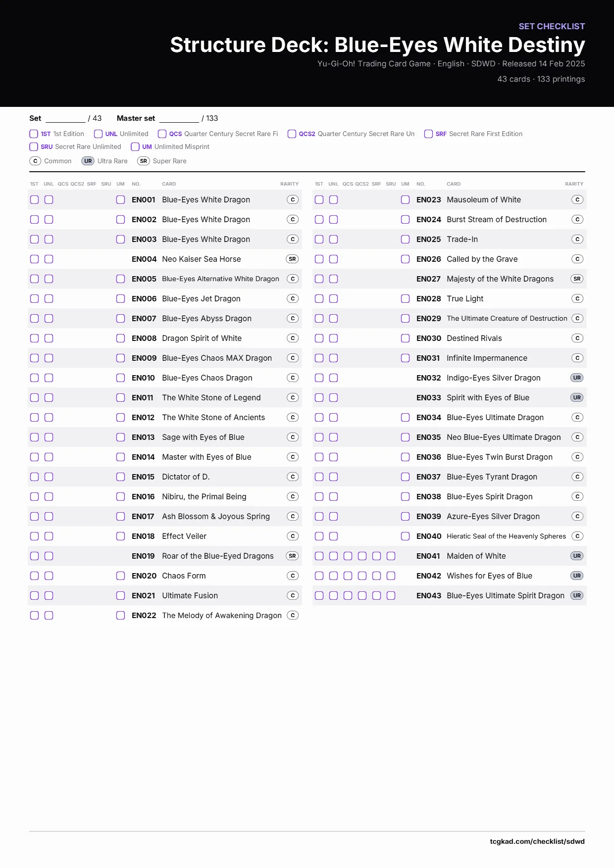This screenshot has height=868, width=614.
Task: Click Common badge for Ash Blossom & Joyous Spring
Action: 293,516
